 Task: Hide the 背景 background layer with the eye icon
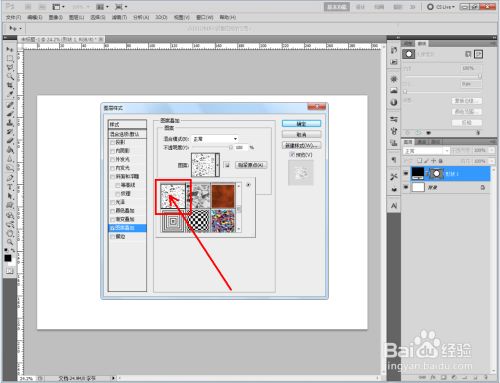pos(406,187)
